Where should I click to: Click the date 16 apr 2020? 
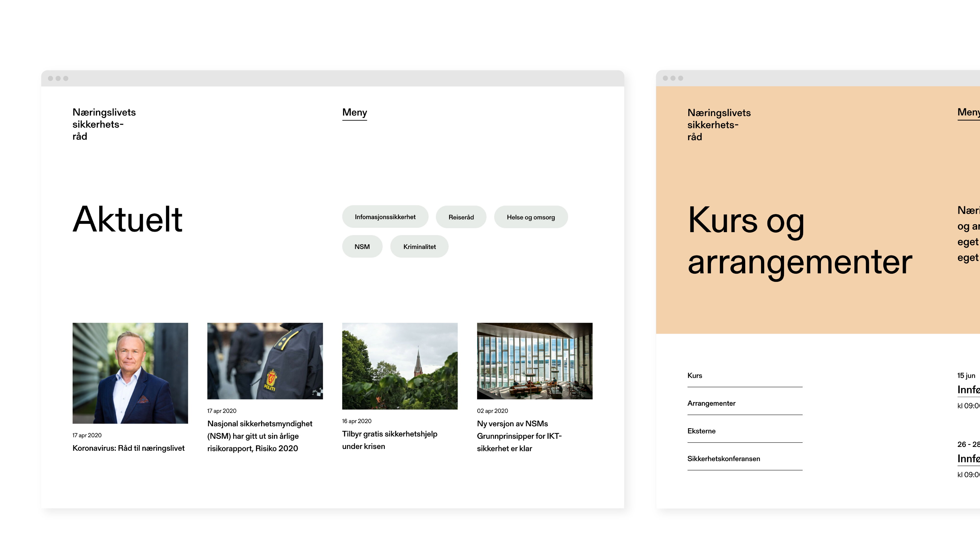tap(357, 421)
